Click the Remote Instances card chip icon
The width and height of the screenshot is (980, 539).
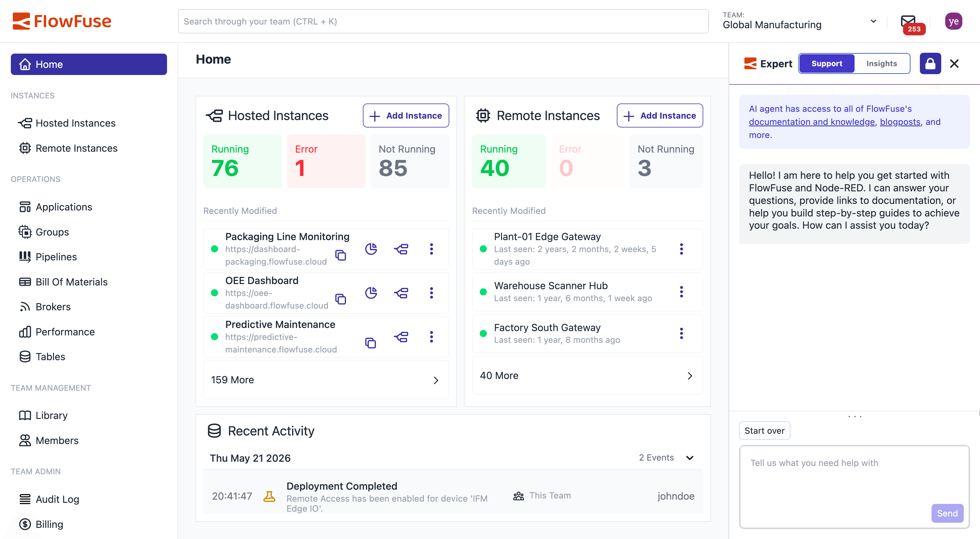(483, 116)
